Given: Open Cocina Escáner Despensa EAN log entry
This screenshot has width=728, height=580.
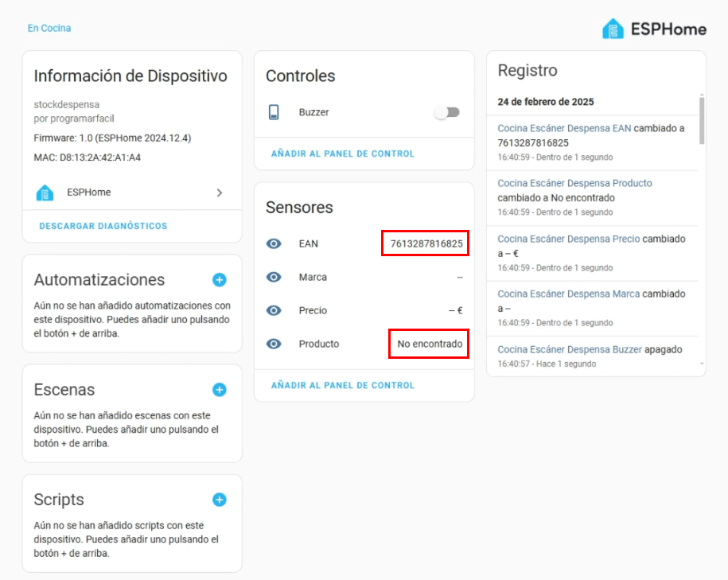Looking at the screenshot, I should coord(564,128).
